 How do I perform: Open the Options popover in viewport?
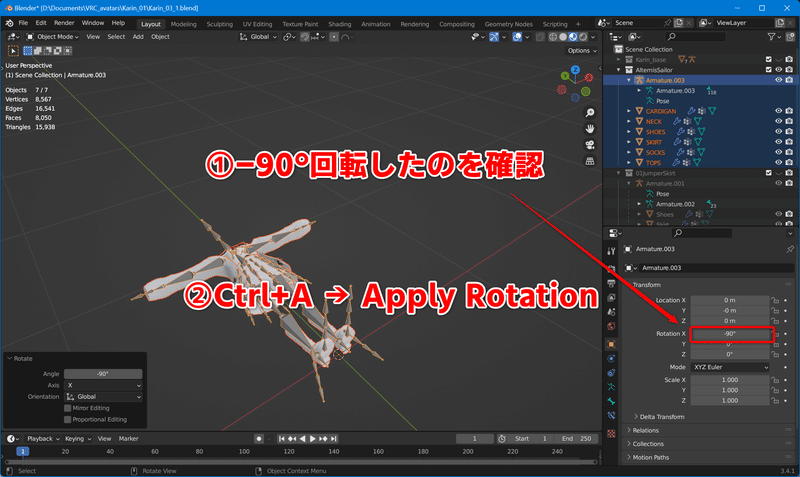point(582,51)
